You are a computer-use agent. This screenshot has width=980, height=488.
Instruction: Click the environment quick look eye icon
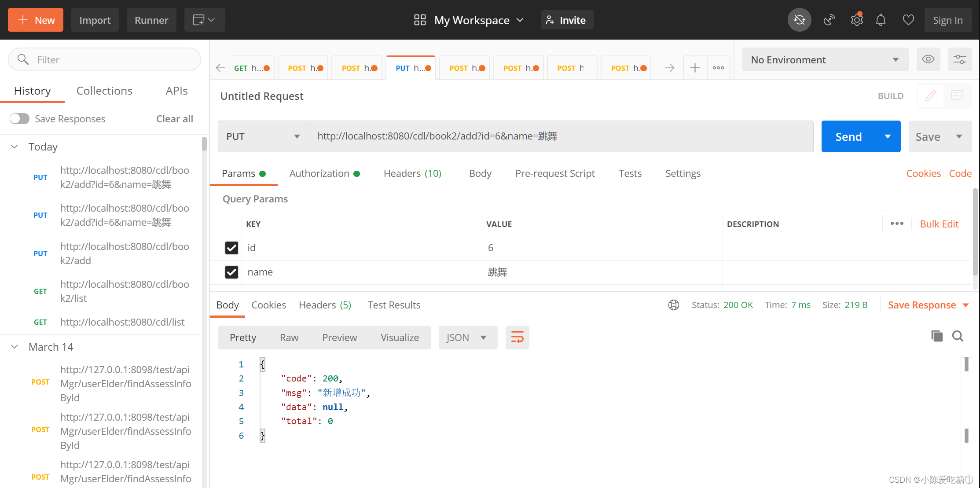tap(928, 59)
